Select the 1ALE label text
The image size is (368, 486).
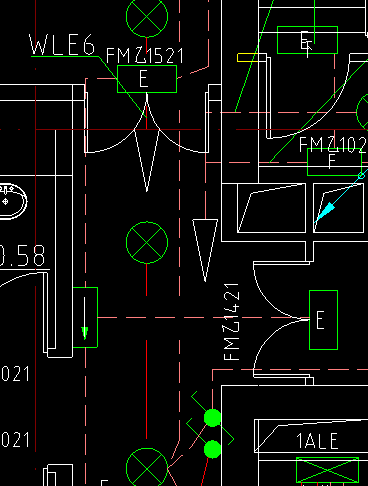pyautogui.click(x=317, y=441)
